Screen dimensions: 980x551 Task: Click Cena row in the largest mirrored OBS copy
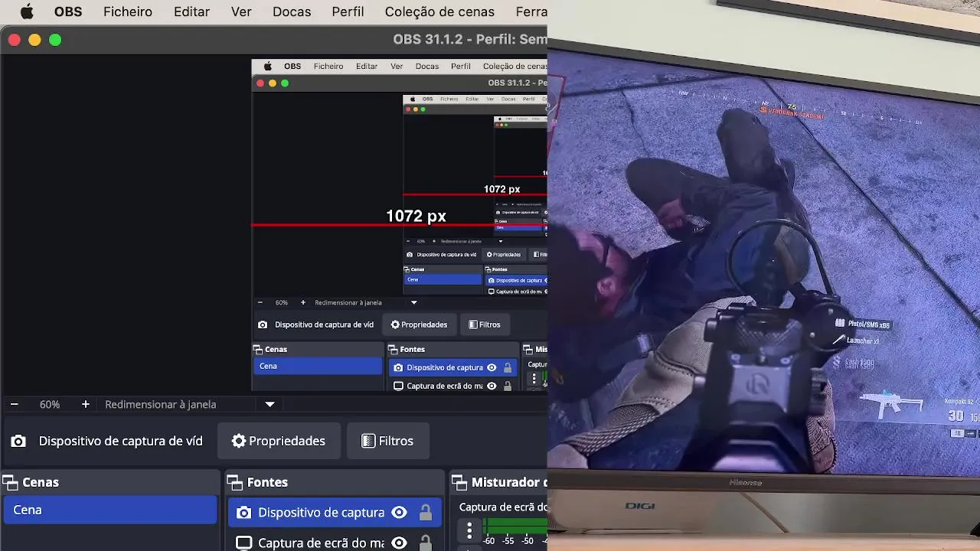click(318, 366)
